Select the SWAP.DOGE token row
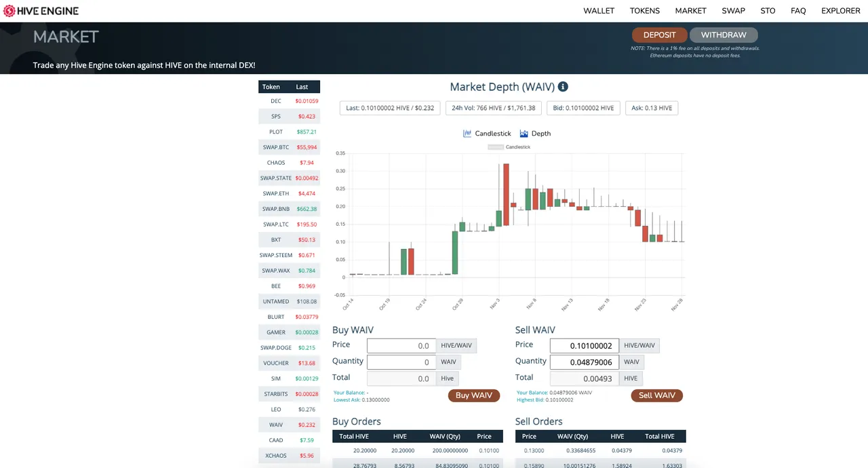The height and width of the screenshot is (468, 868). [289, 348]
